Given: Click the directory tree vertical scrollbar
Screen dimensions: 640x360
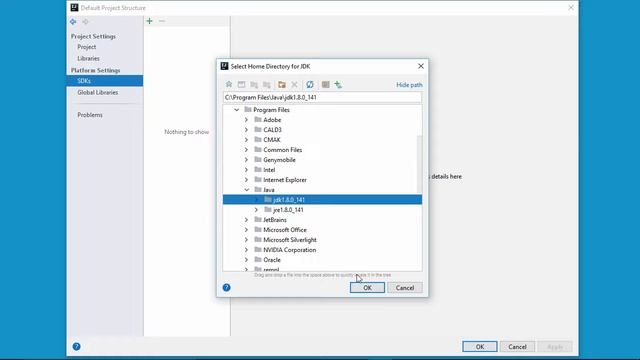Looking at the screenshot, I should click(419, 163).
